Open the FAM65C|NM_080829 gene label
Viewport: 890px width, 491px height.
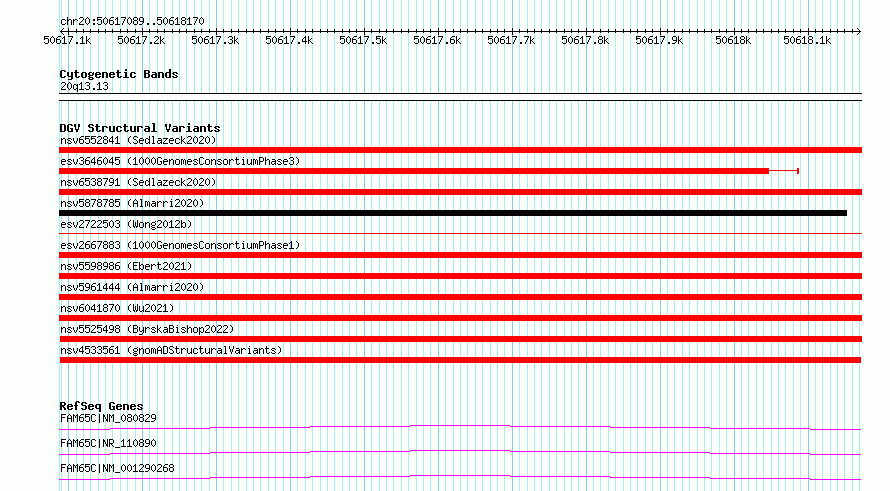point(108,418)
